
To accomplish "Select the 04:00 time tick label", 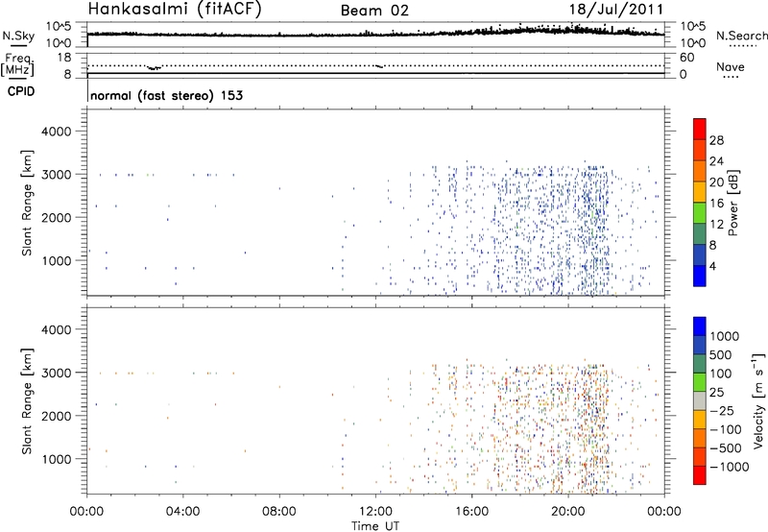I will tap(182, 512).
